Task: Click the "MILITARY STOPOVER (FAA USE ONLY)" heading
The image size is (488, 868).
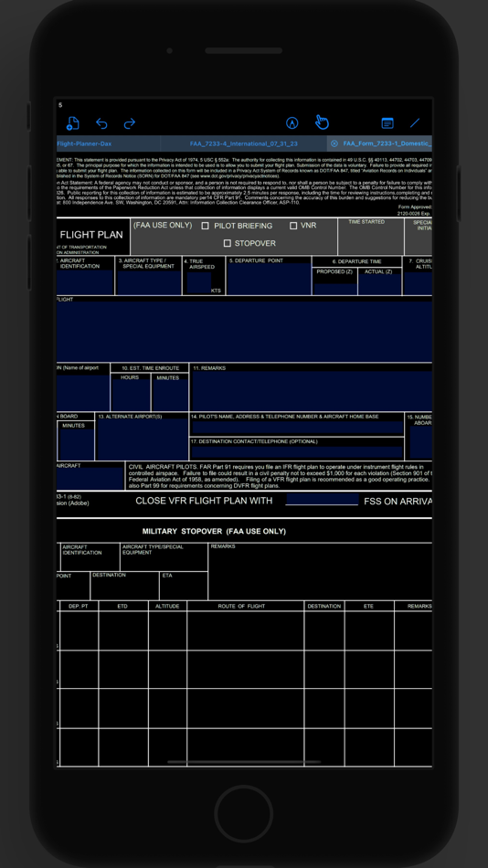Action: 214,532
